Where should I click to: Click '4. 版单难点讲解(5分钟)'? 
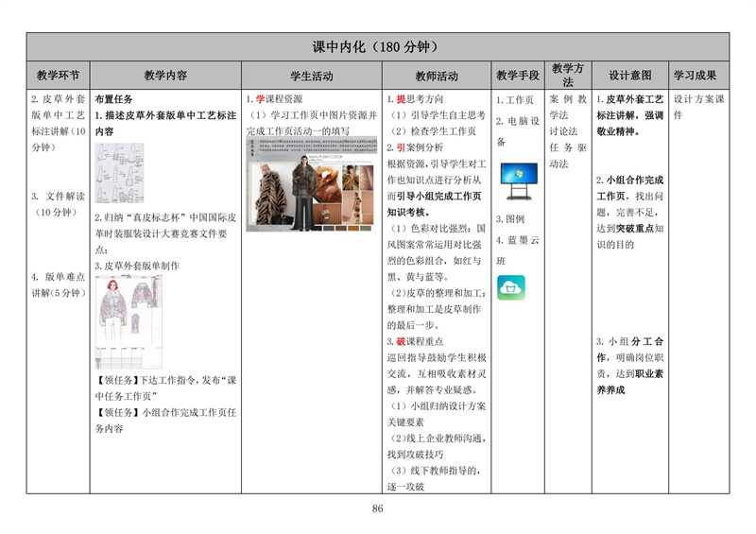pos(58,284)
